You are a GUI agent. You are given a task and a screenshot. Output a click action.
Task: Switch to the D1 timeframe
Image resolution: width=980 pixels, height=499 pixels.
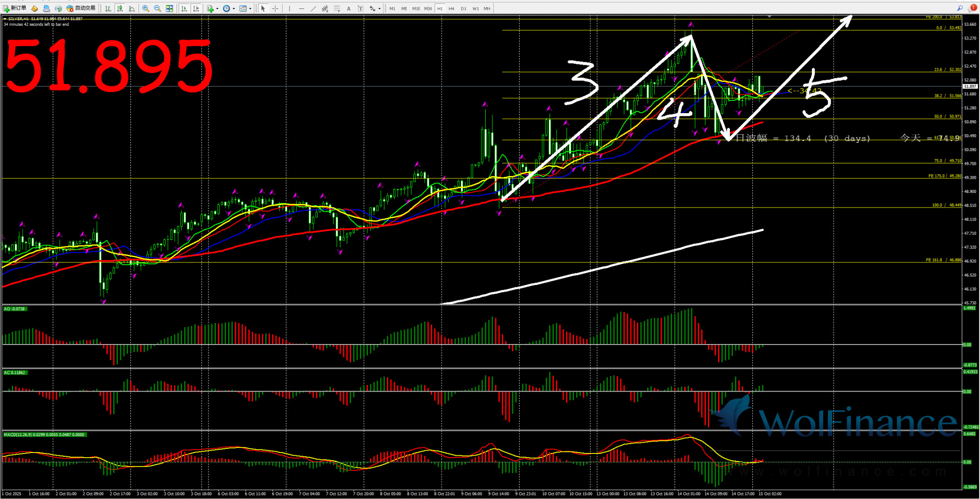click(463, 8)
